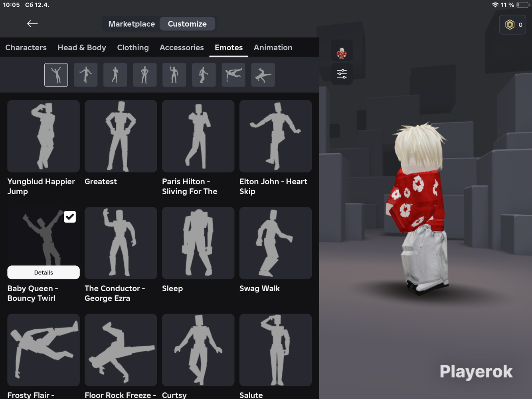Screen dimensions: 532x399
Task: Switch to the Marketplace tab
Action: click(x=131, y=24)
